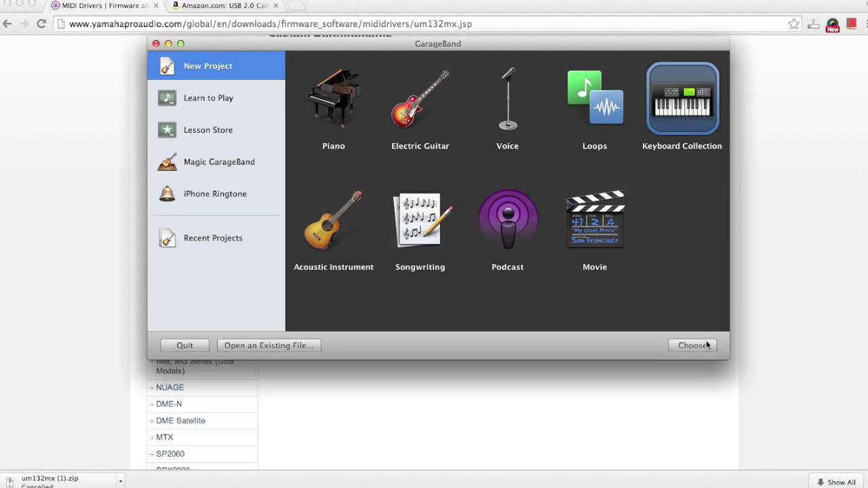Open the NUAGE link in webpage sidebar
Viewport: 868px width, 488px height.
[x=170, y=387]
